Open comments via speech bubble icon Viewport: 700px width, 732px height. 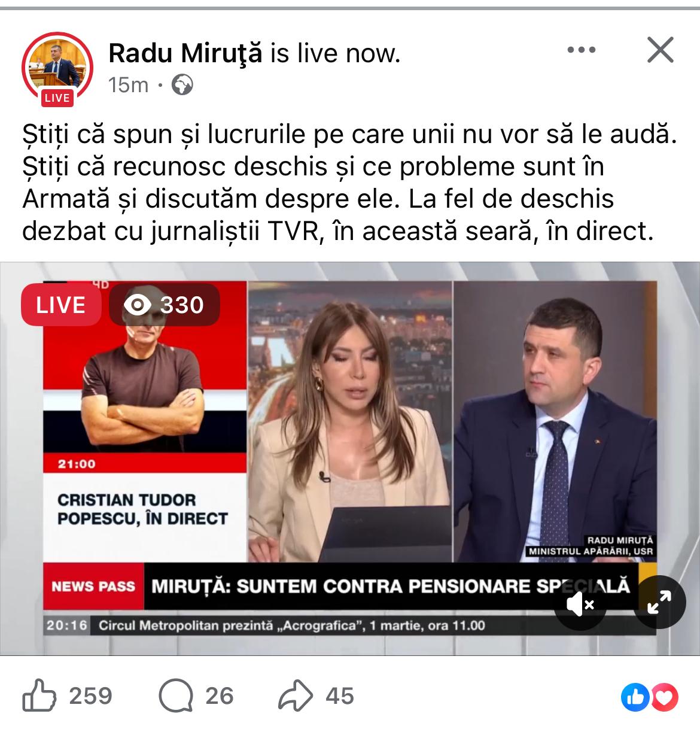(x=176, y=695)
